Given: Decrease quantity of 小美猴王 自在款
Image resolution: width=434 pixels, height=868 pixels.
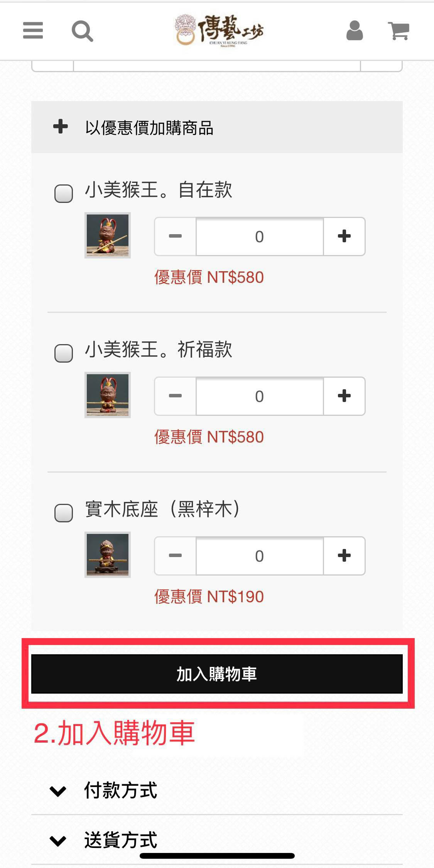Looking at the screenshot, I should tap(175, 236).
